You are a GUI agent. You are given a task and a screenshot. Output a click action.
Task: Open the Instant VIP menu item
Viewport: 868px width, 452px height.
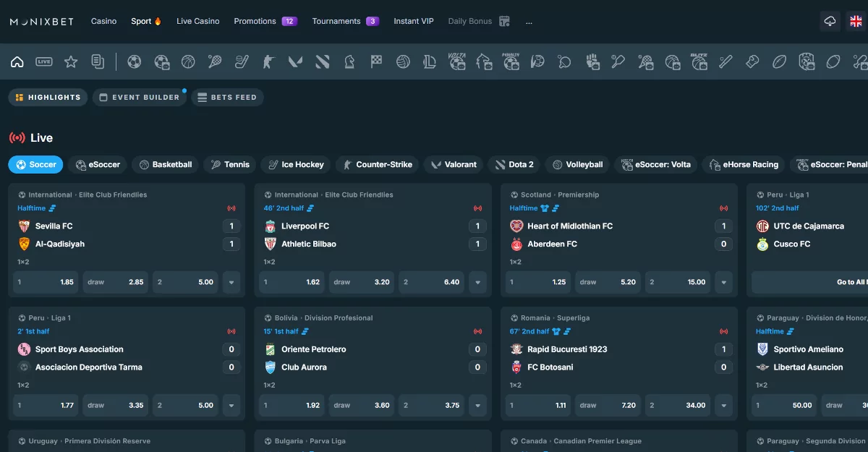414,21
